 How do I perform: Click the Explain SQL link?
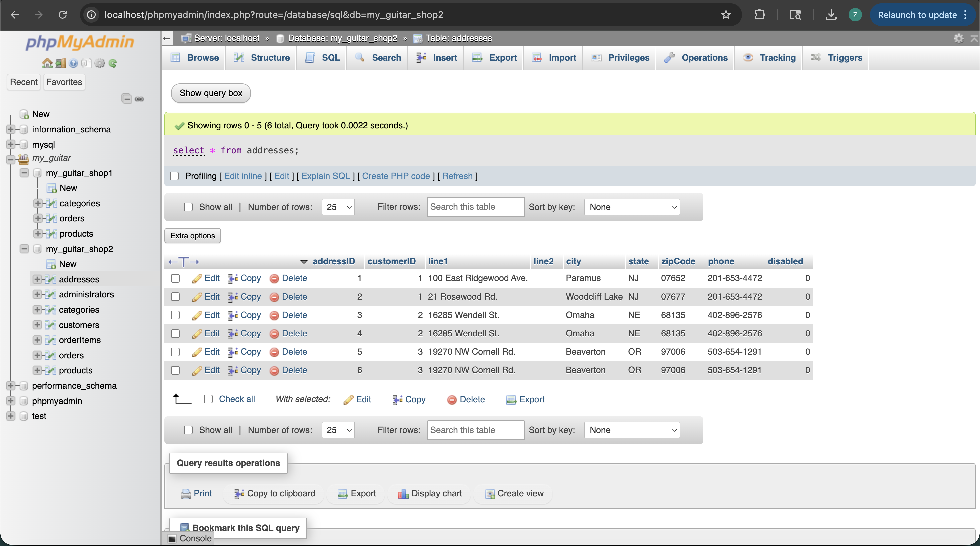click(325, 176)
